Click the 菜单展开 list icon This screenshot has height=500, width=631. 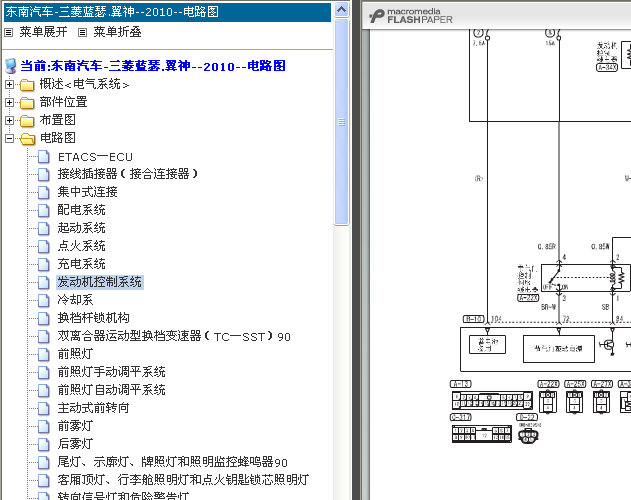coord(8,33)
